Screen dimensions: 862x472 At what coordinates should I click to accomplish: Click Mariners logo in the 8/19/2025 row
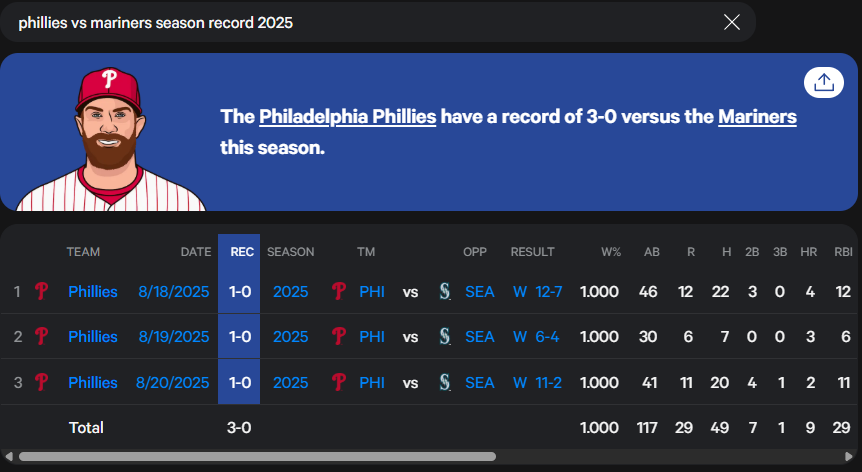tap(445, 336)
